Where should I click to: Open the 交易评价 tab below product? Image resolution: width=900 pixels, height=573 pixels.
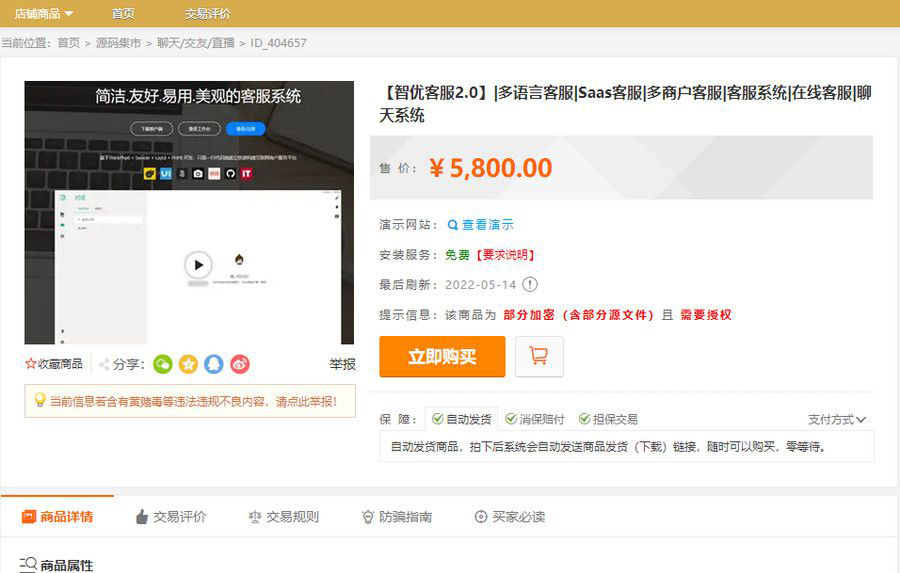(x=171, y=517)
